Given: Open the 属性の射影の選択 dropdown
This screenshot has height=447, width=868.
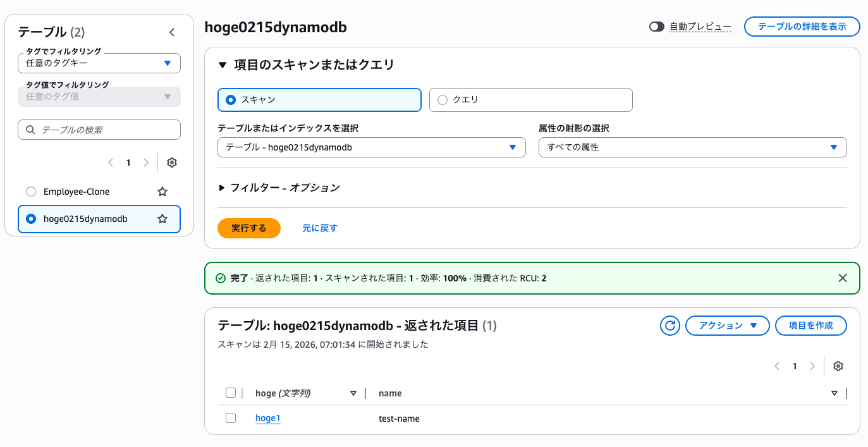Looking at the screenshot, I should click(x=692, y=147).
